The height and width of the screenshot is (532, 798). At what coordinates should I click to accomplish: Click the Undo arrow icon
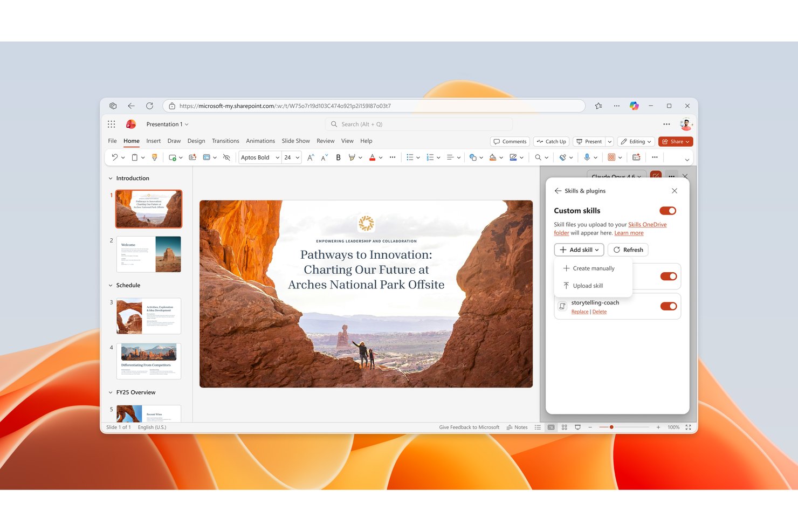click(x=114, y=157)
